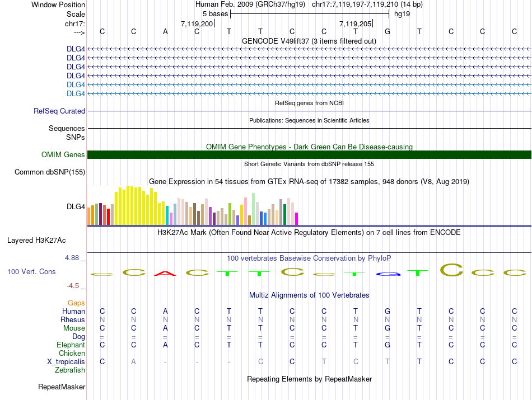The image size is (532, 400).
Task: Click the topmost DLG4 transcript arrow line in GENCODE
Action: 309,49
